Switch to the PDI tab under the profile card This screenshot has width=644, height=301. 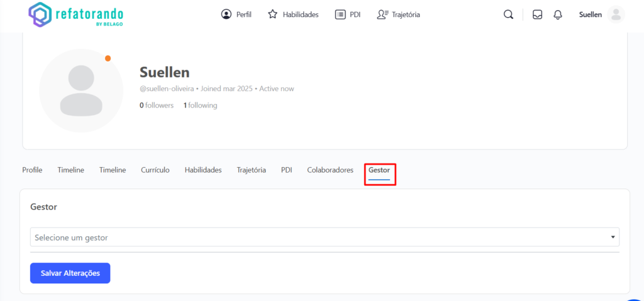[x=286, y=170]
